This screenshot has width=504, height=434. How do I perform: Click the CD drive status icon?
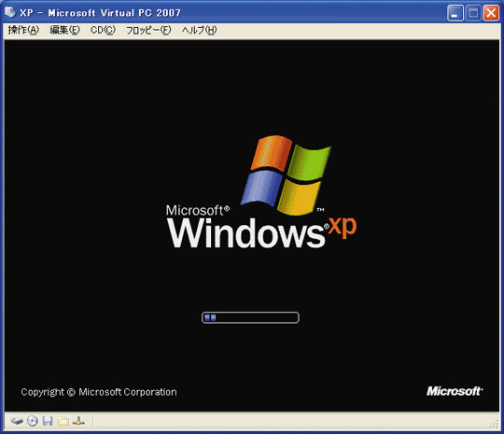[33, 421]
